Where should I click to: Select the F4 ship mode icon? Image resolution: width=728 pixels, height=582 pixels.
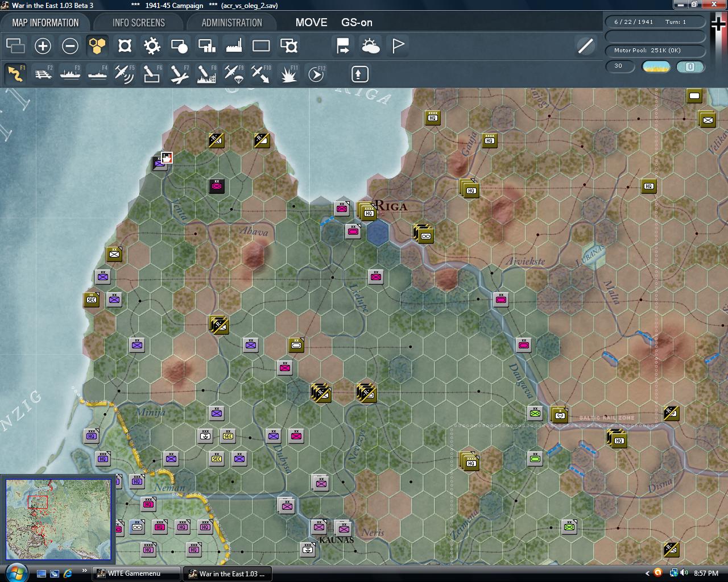click(97, 74)
